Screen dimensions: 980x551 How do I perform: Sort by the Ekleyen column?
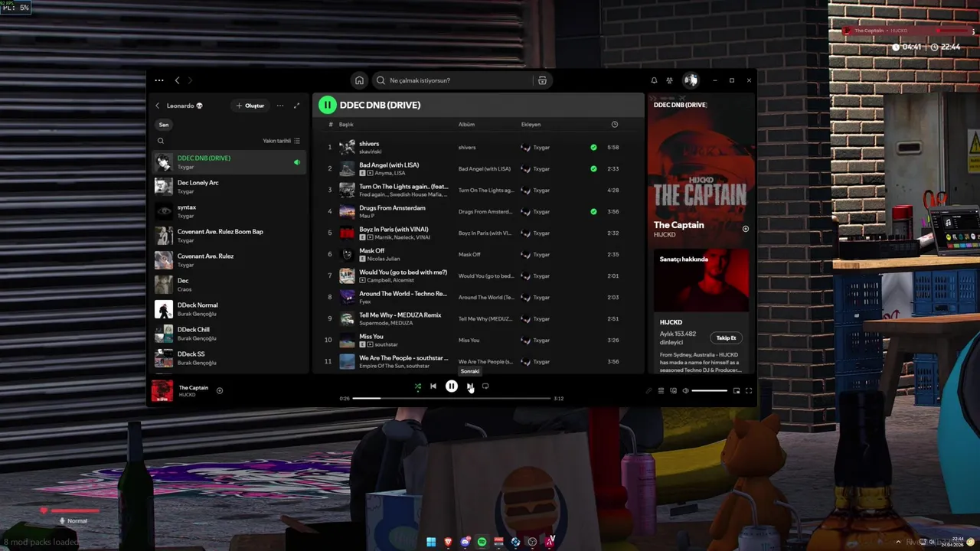click(x=531, y=125)
